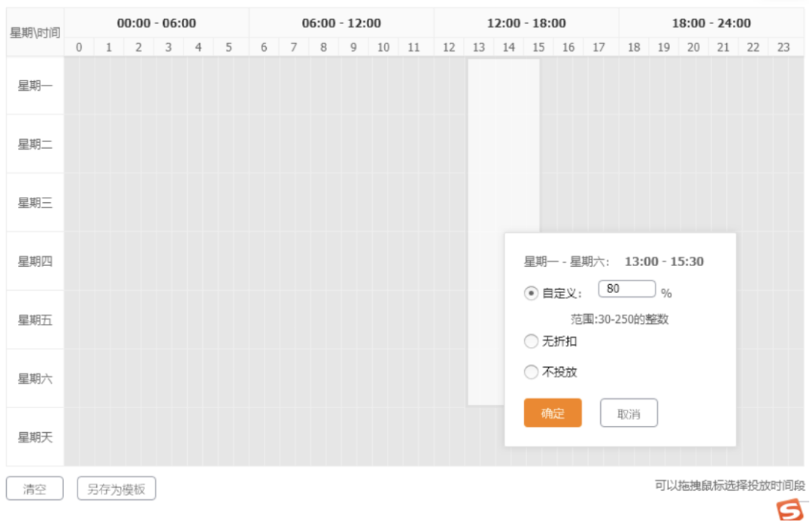The image size is (812, 532).
Task: Click the percentage input showing 80
Action: pos(627,288)
